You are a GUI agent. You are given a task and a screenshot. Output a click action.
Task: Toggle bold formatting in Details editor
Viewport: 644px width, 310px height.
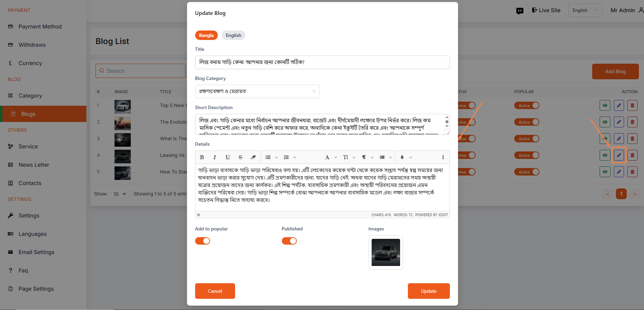click(x=202, y=157)
